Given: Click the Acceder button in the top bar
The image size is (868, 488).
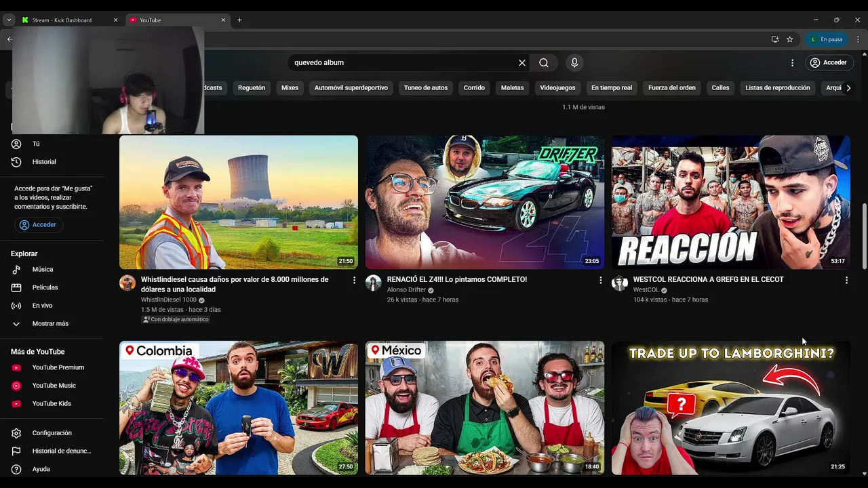Looking at the screenshot, I should 828,62.
